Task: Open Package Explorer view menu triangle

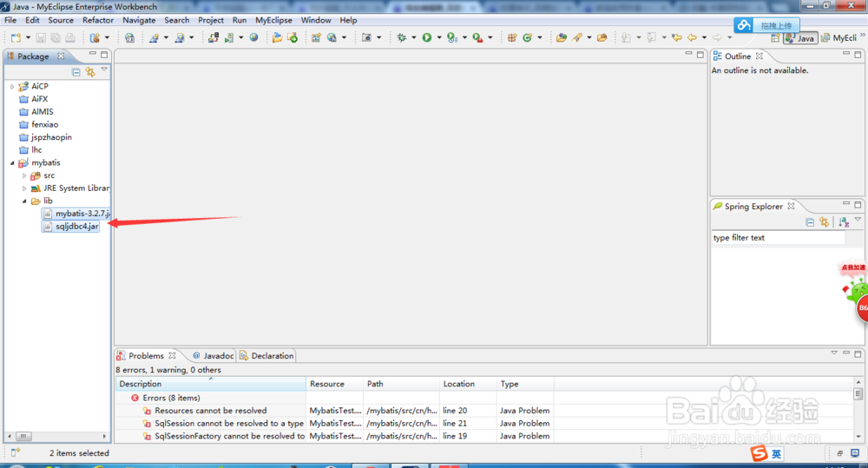Action: pos(104,69)
